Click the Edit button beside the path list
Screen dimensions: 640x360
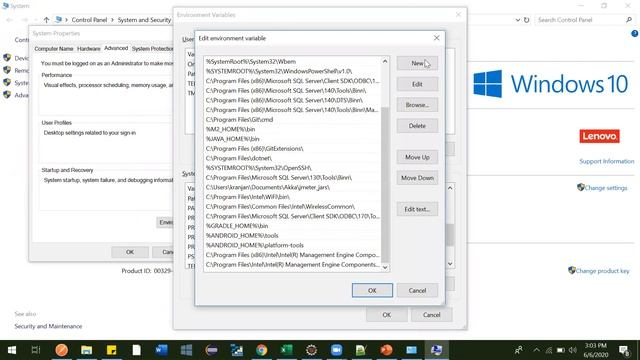pyautogui.click(x=417, y=84)
